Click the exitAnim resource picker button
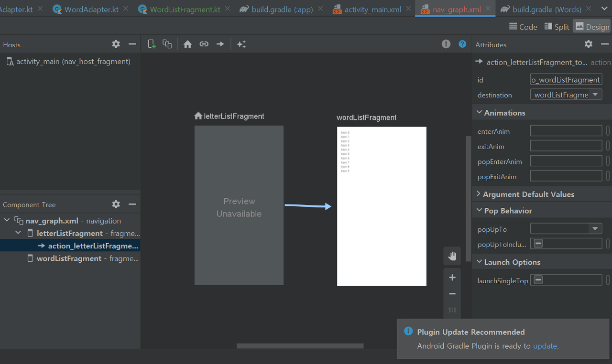 (x=608, y=146)
